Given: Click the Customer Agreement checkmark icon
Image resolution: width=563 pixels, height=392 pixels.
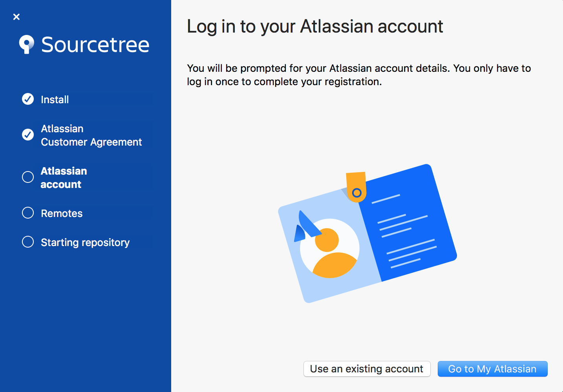Looking at the screenshot, I should point(28,135).
